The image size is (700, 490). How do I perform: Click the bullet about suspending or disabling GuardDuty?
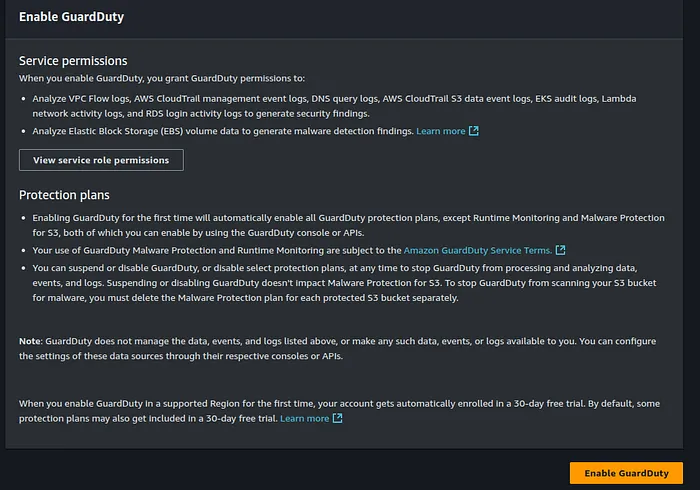(x=344, y=283)
